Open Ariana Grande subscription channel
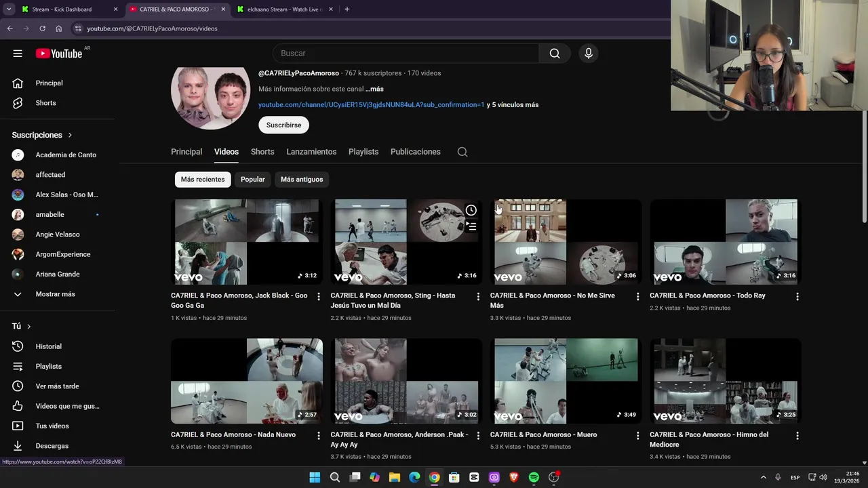 coord(58,274)
